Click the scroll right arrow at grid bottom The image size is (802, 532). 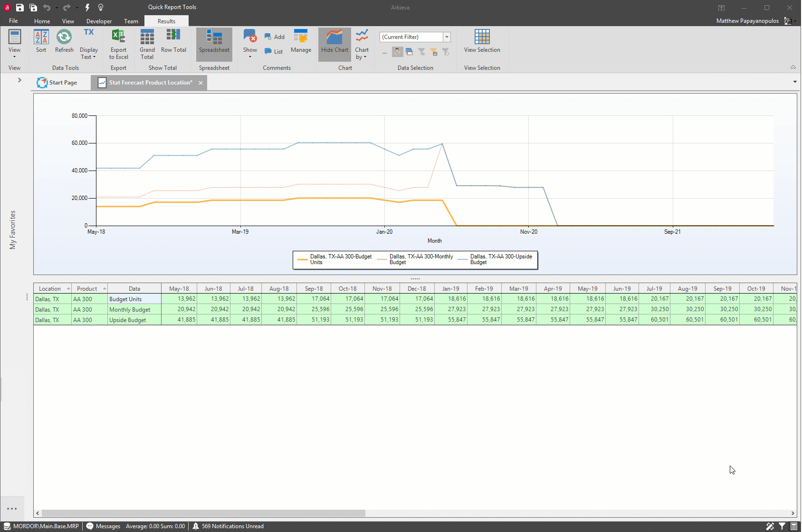tap(792, 513)
